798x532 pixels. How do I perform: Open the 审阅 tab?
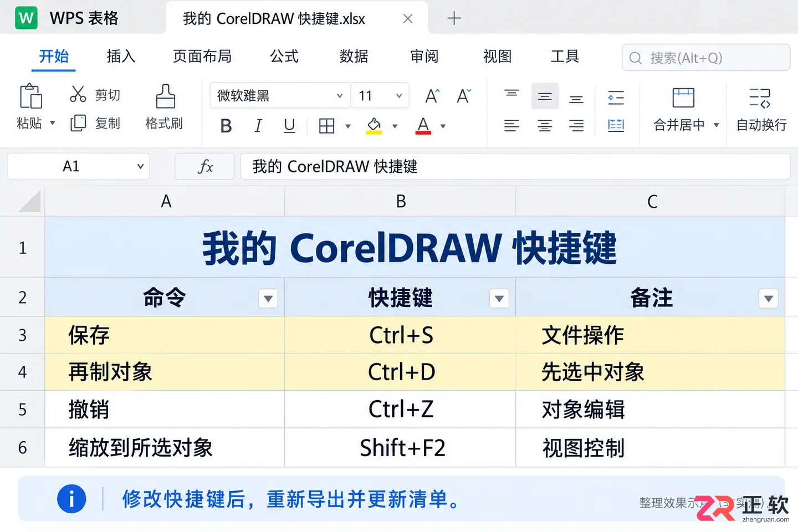[424, 56]
